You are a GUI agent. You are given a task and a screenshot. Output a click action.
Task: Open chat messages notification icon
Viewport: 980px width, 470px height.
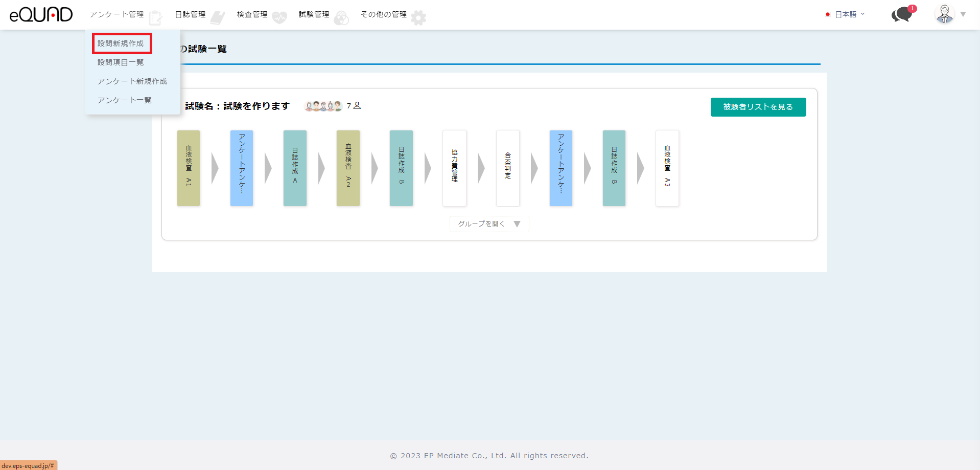[x=902, y=14]
